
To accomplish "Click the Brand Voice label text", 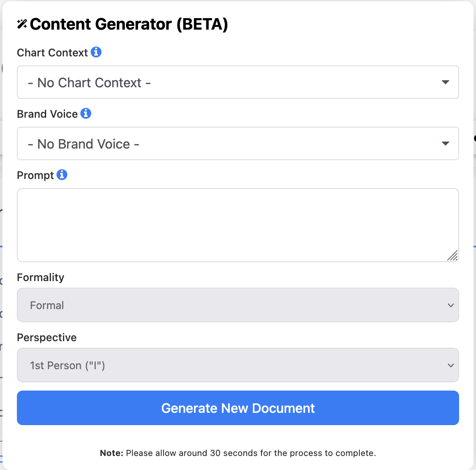I will 47,114.
